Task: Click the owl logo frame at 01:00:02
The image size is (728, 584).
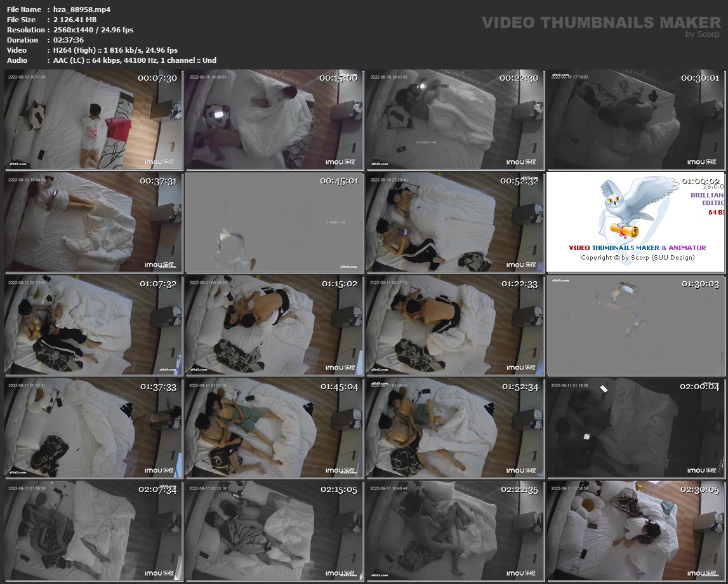Action: pos(636,222)
